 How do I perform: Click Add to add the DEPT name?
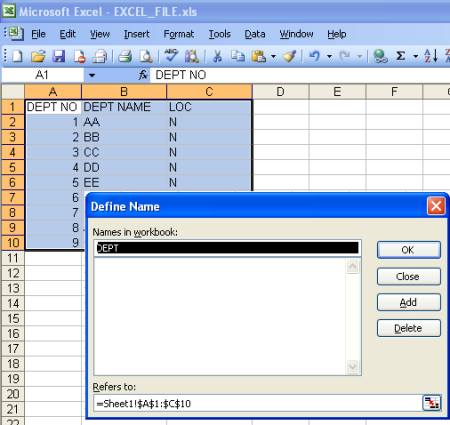tap(409, 302)
